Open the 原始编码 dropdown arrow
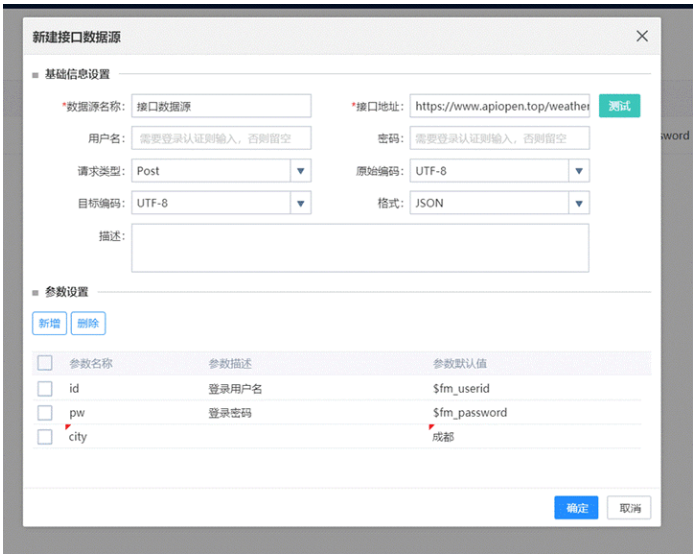The height and width of the screenshot is (558, 695). 578,171
